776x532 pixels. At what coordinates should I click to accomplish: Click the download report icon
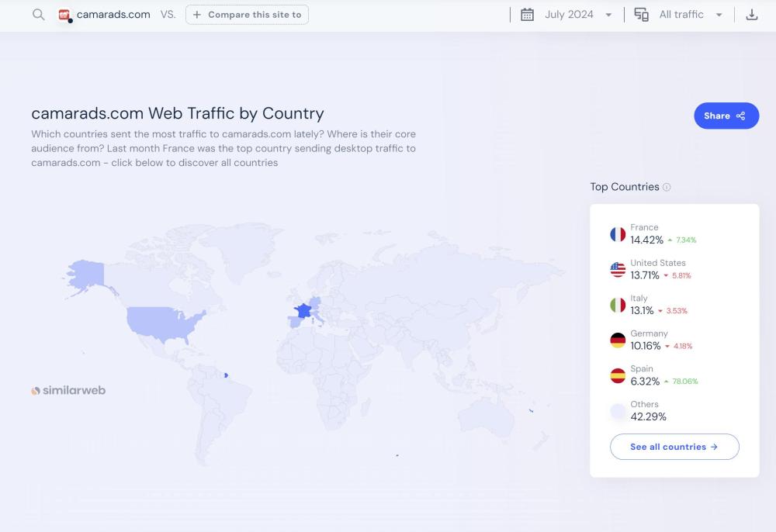tap(751, 15)
